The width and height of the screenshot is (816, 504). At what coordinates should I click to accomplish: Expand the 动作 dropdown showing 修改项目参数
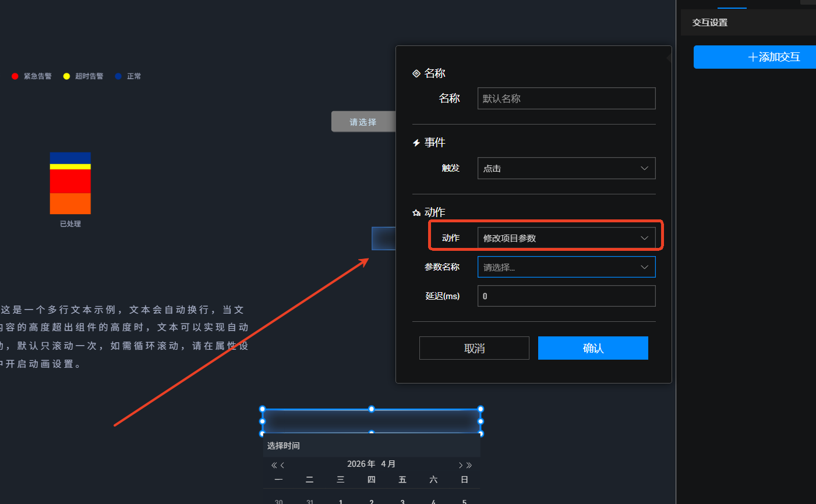(566, 238)
